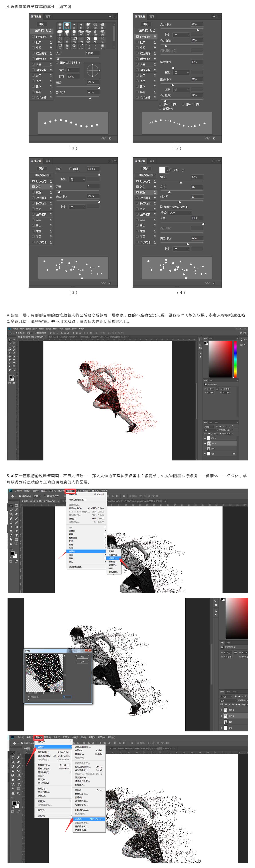Image resolution: width=255 pixels, height=868 pixels.
Task: Open the 模式 高度 dropdown in texture panel
Action: [180, 213]
